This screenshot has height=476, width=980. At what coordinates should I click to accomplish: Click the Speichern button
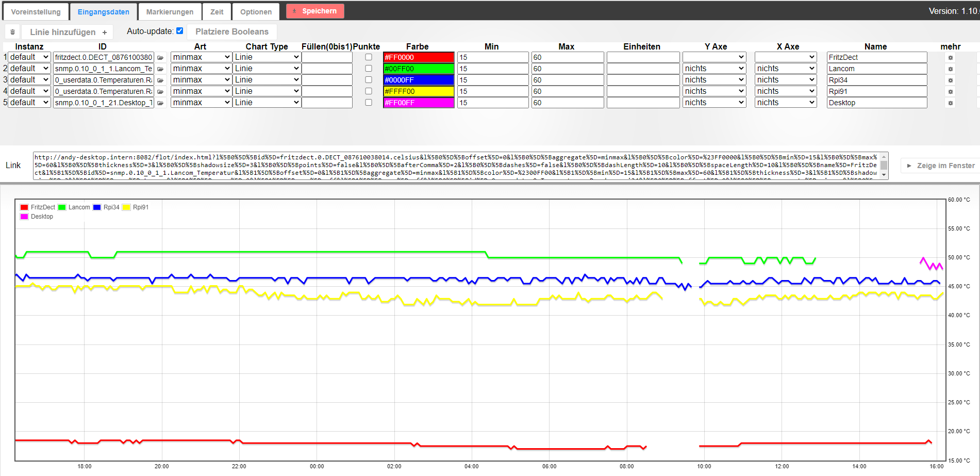click(x=315, y=11)
